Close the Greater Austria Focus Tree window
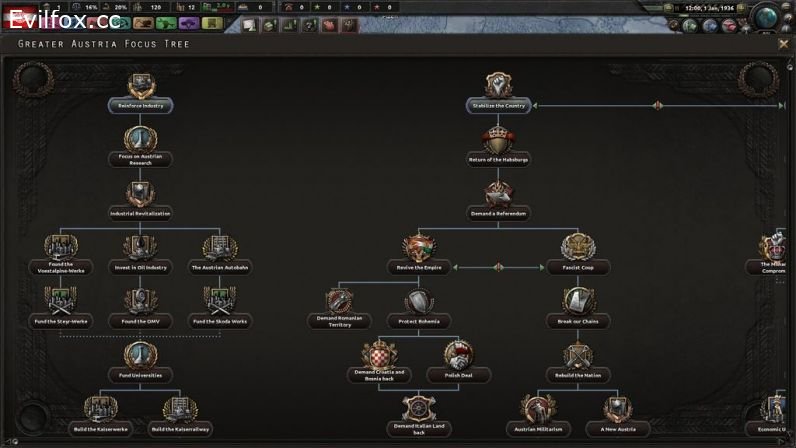The image size is (796, 448). (783, 43)
